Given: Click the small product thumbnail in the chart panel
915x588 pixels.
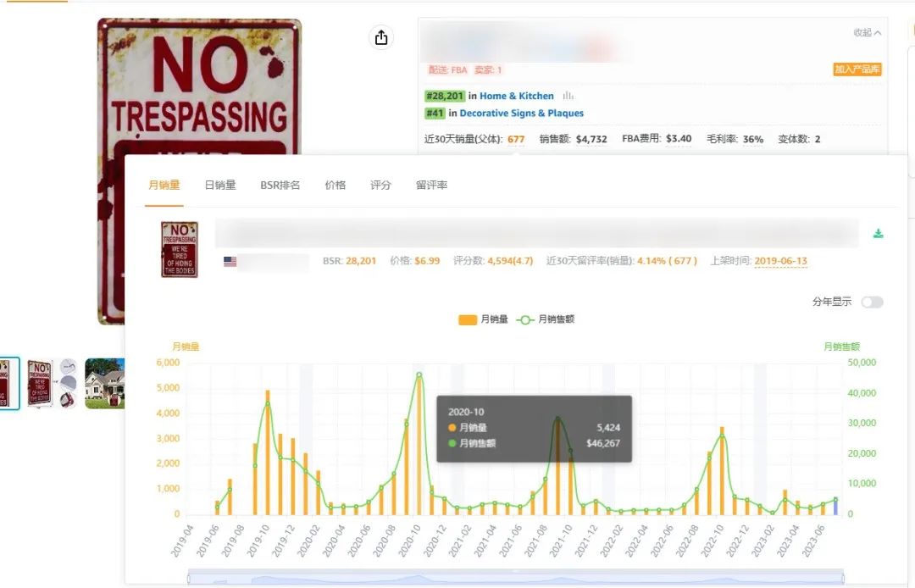Looking at the screenshot, I should click(180, 249).
